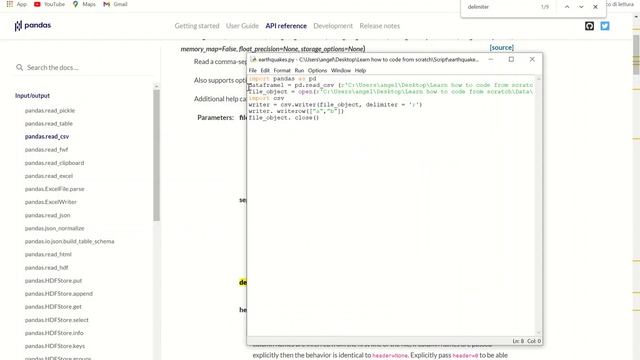The height and width of the screenshot is (360, 640).
Task: Open Development in pandas navbar
Action: click(333, 26)
